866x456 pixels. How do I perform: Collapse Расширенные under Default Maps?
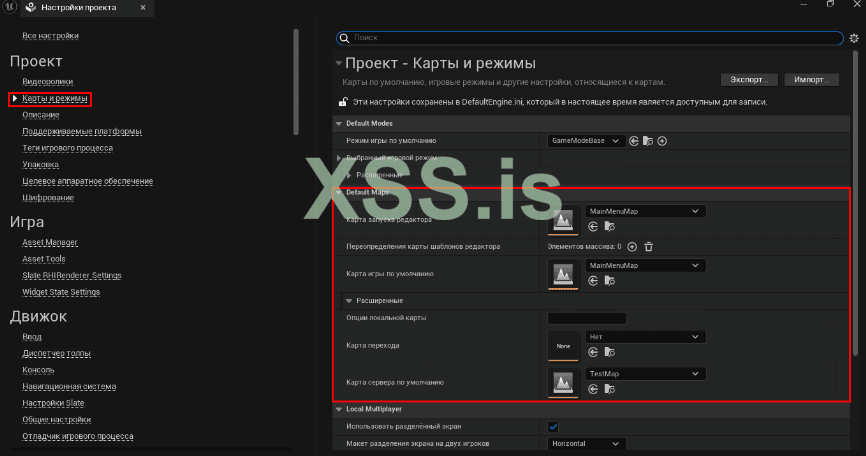(349, 301)
